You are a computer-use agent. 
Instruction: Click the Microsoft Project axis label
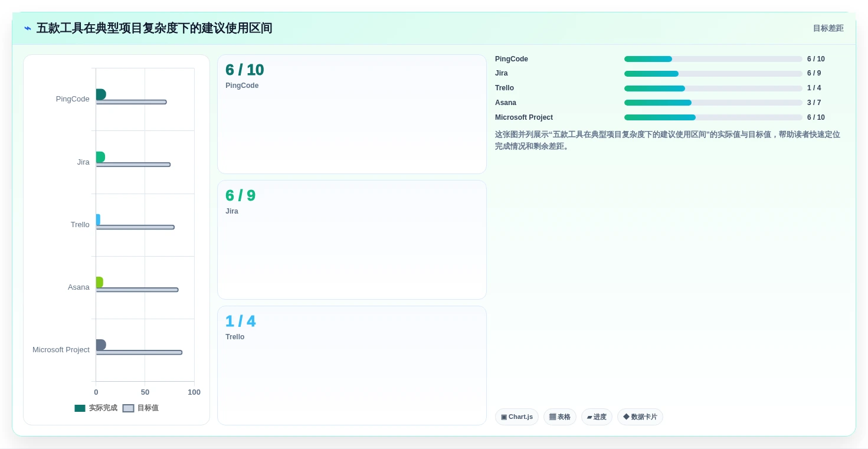coord(61,350)
